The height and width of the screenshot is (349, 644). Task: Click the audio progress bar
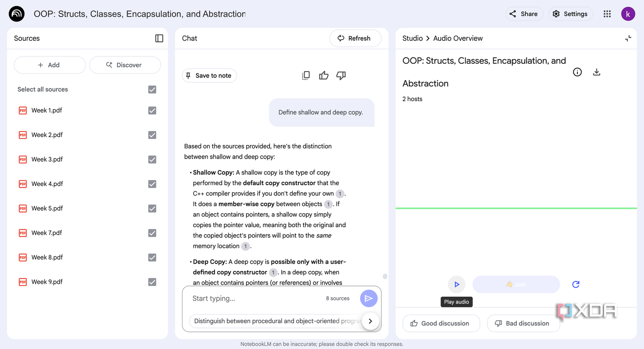pyautogui.click(x=516, y=208)
